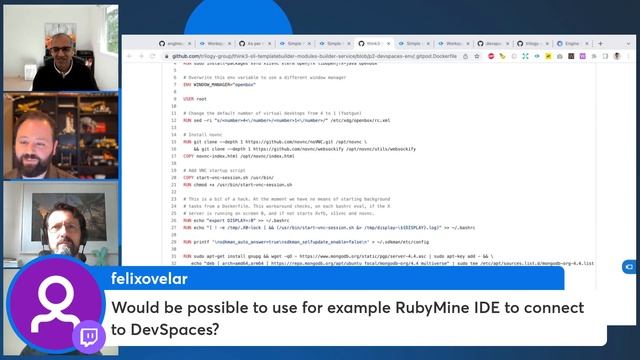Click the Twitch badge on the chat avatar
The height and width of the screenshot is (360, 640).
coord(89,337)
